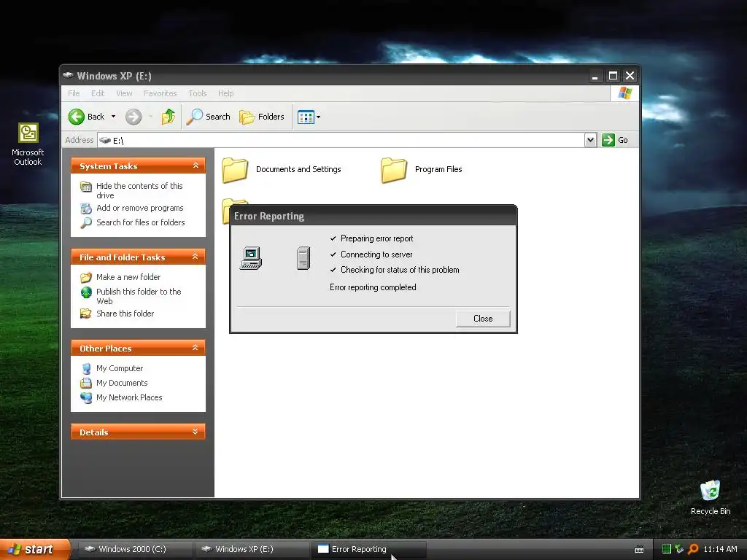Click the network connection tray icon
Screen dimensions: 747x560
679,549
